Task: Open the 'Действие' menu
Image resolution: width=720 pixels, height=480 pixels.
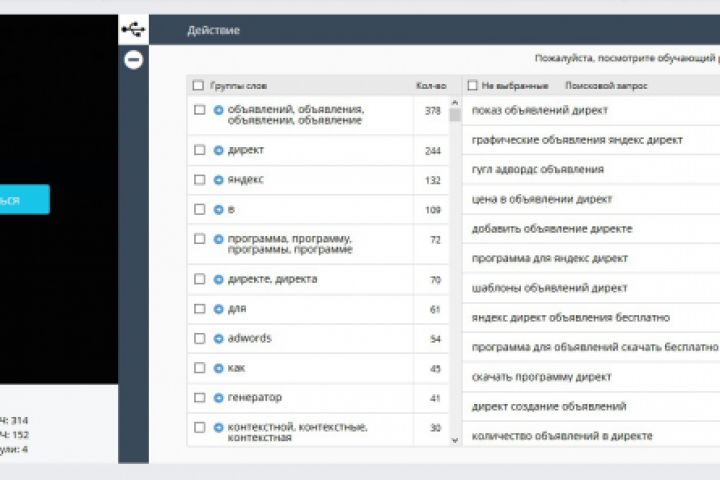Action: (x=213, y=31)
